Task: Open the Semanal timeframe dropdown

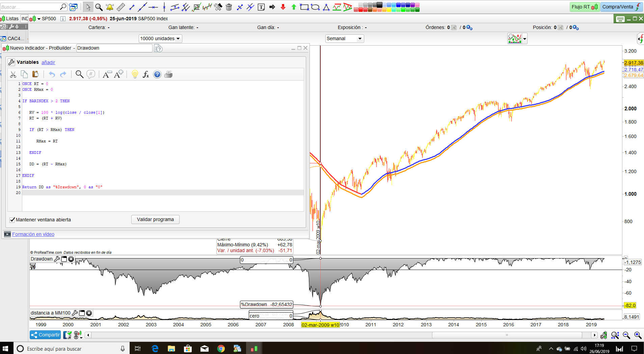Action: 344,38
